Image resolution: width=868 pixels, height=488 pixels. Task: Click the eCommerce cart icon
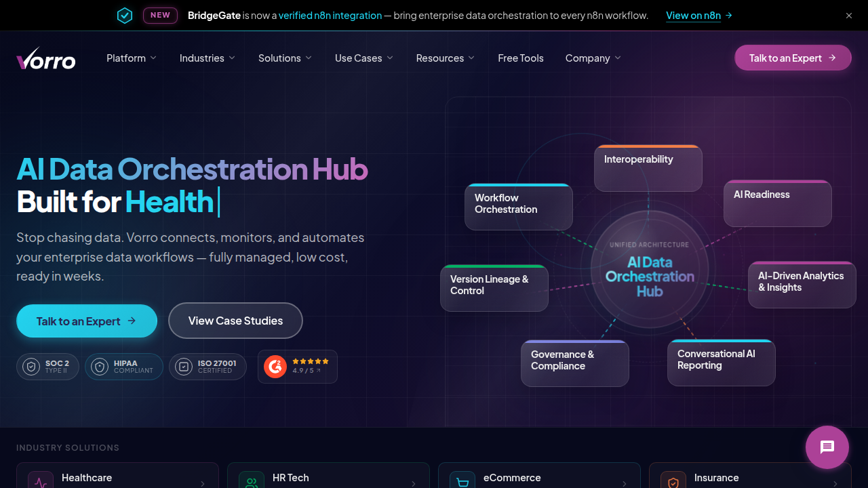point(462,481)
